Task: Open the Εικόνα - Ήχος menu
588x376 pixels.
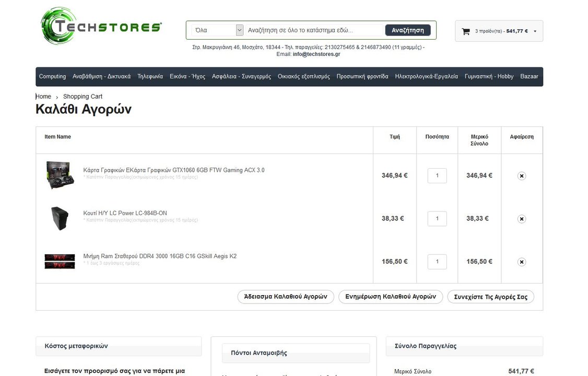Action: point(187,76)
